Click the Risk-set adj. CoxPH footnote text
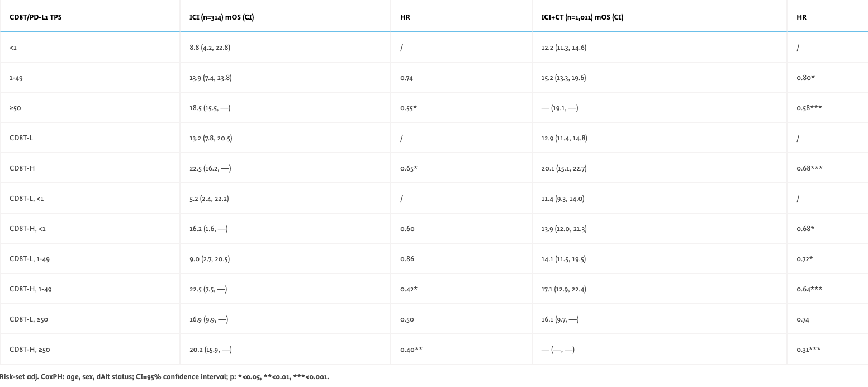This screenshot has width=868, height=387. coord(164,377)
